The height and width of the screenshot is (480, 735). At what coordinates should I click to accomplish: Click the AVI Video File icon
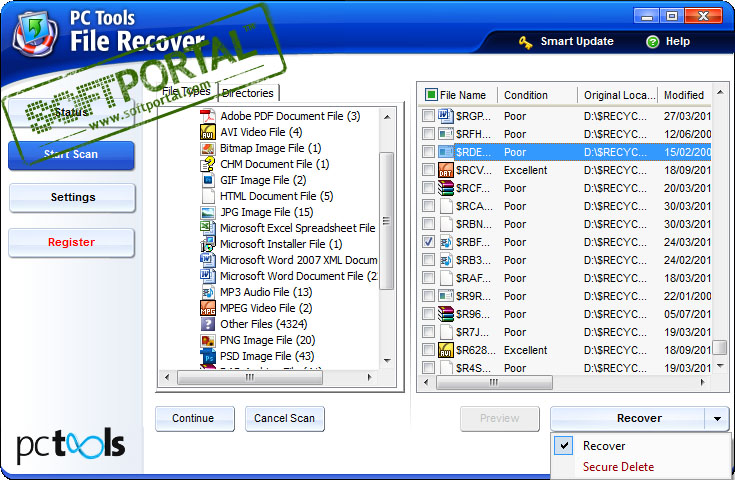[208, 132]
